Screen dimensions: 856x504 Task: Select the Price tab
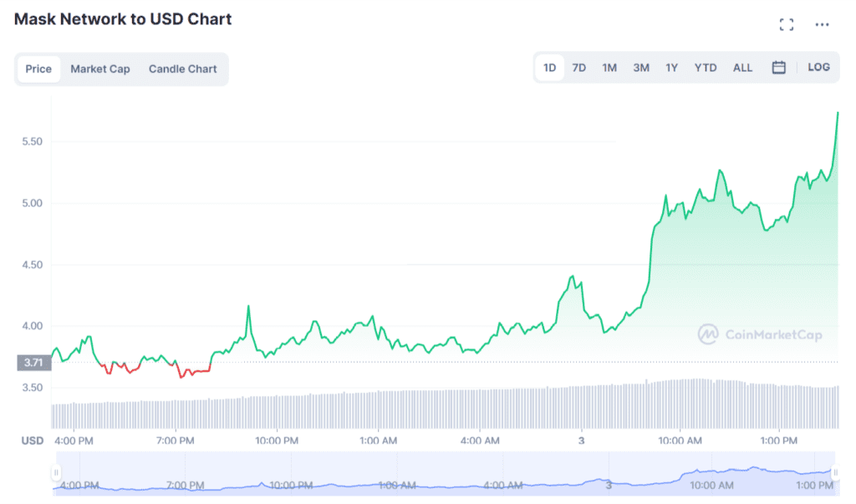click(x=38, y=69)
